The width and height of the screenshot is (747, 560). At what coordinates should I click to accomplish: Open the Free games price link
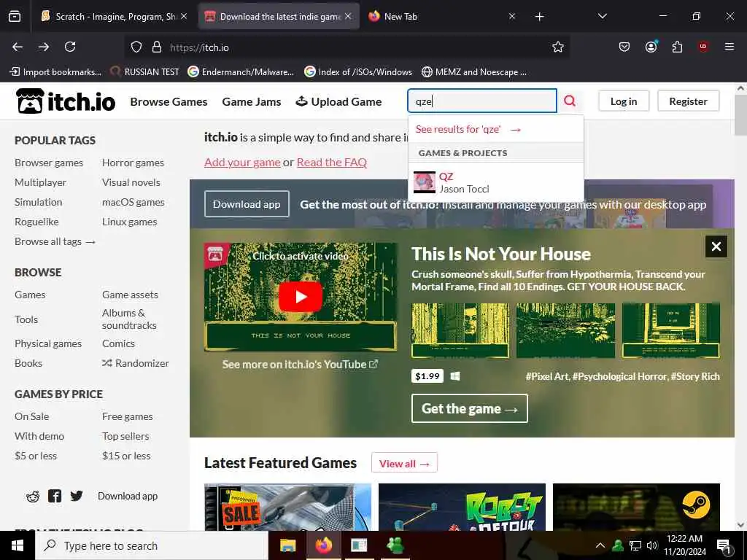point(127,416)
